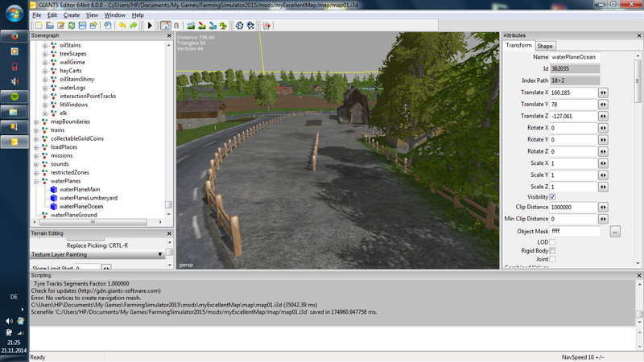Switch to the Shape tab
Image resolution: width=644 pixels, height=362 pixels.
(545, 46)
